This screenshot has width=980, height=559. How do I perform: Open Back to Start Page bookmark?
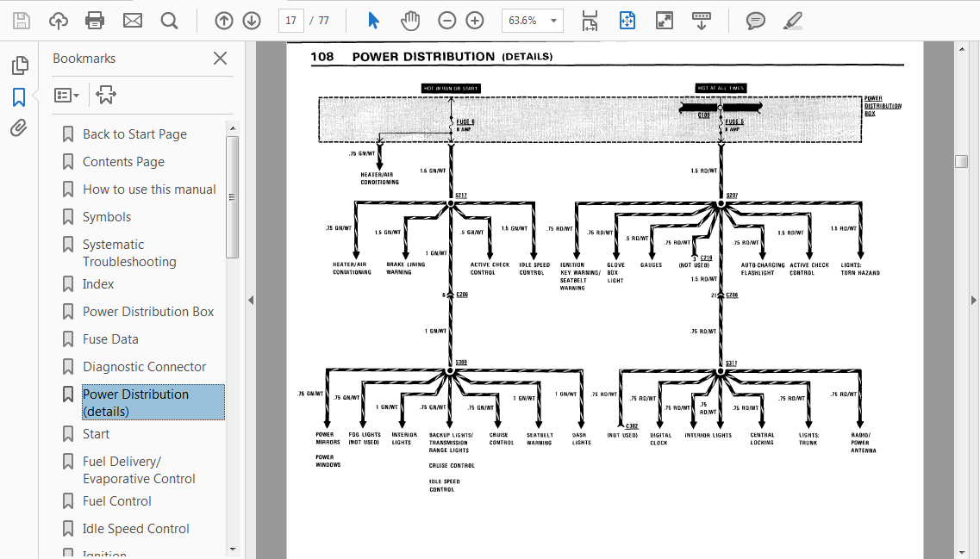[134, 134]
